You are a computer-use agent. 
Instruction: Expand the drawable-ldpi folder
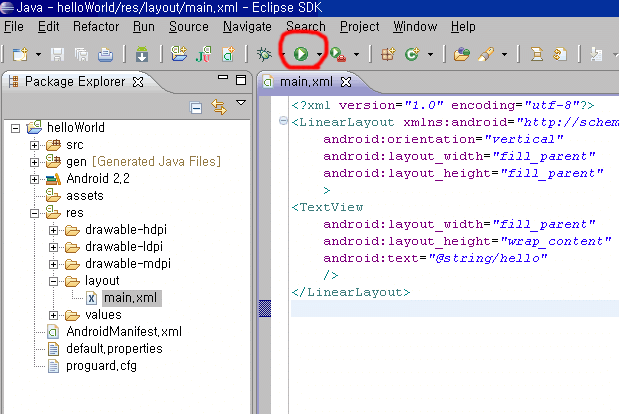[x=53, y=247]
